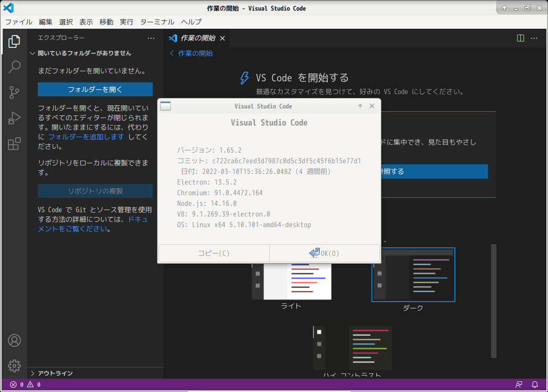Open the Manage gear icon
This screenshot has width=548, height=392.
[14, 366]
